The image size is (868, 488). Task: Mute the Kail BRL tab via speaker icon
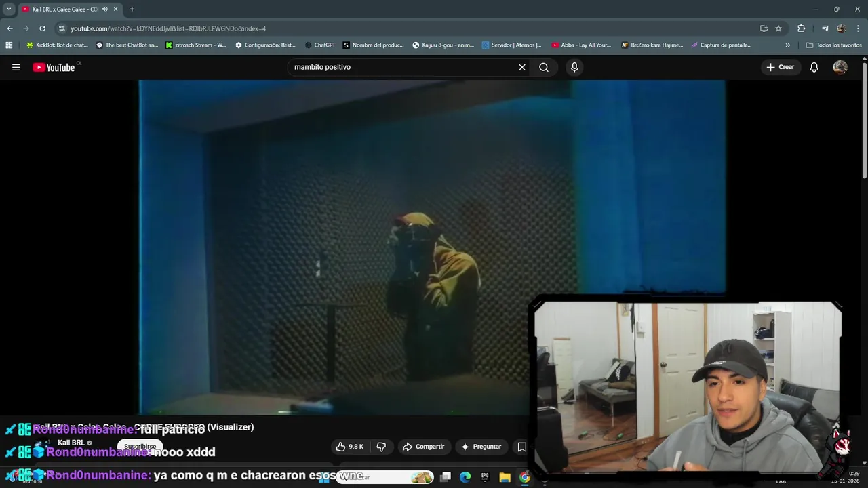coord(104,9)
